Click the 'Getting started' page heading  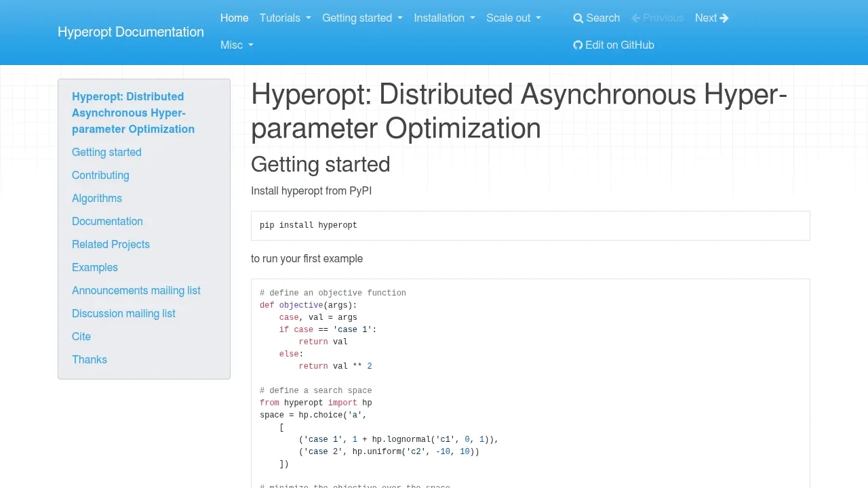321,165
